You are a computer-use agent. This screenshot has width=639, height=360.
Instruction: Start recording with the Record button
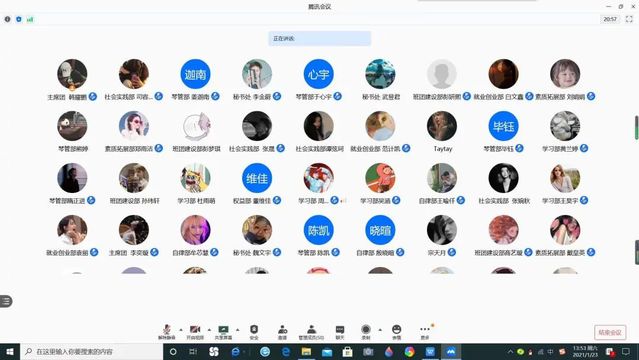[x=366, y=332]
